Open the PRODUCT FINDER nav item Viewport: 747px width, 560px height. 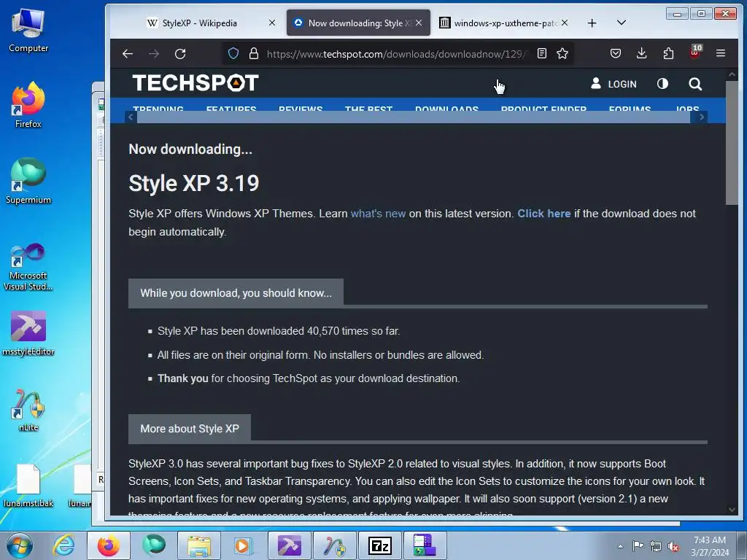click(543, 109)
